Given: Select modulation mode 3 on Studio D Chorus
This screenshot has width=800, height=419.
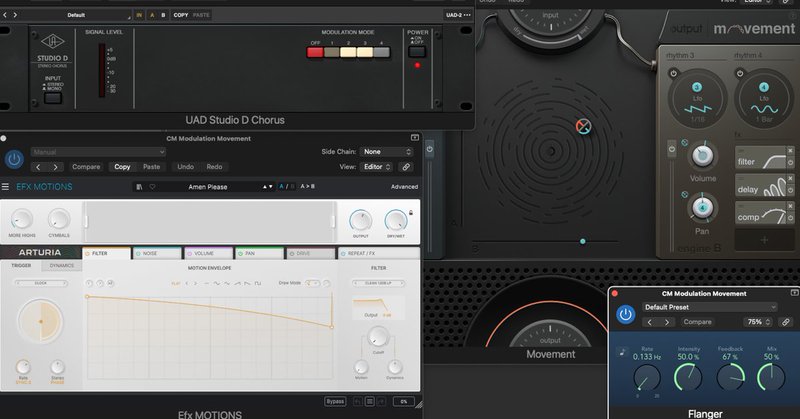Looking at the screenshot, I should pyautogui.click(x=365, y=52).
